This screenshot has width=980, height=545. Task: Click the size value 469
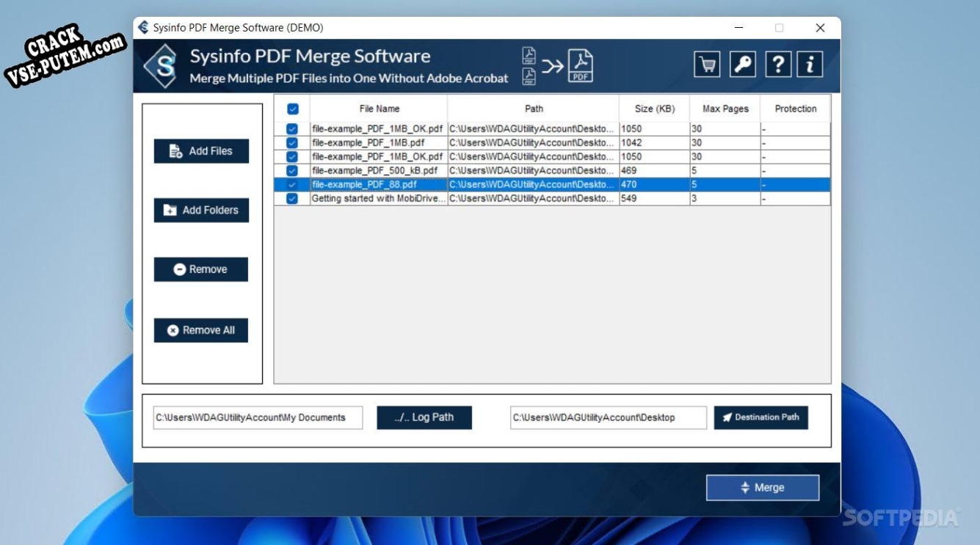click(629, 171)
